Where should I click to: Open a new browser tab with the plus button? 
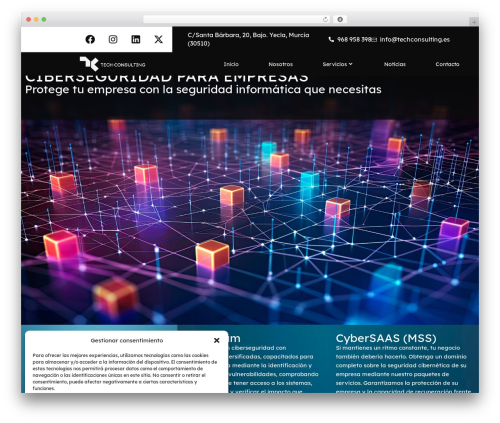coord(474,22)
